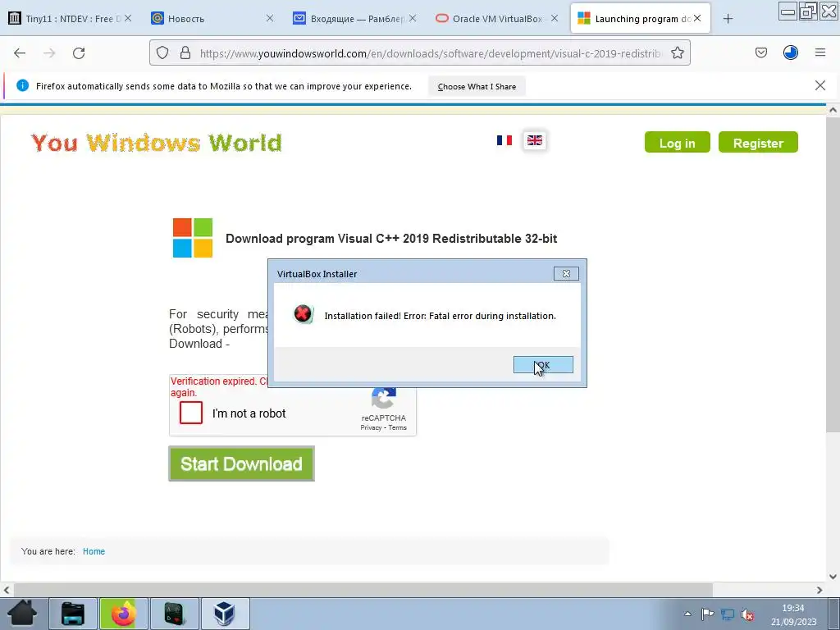The image size is (840, 630).
Task: Close the Tiny11 : NTDEV tab
Action: tap(128, 18)
